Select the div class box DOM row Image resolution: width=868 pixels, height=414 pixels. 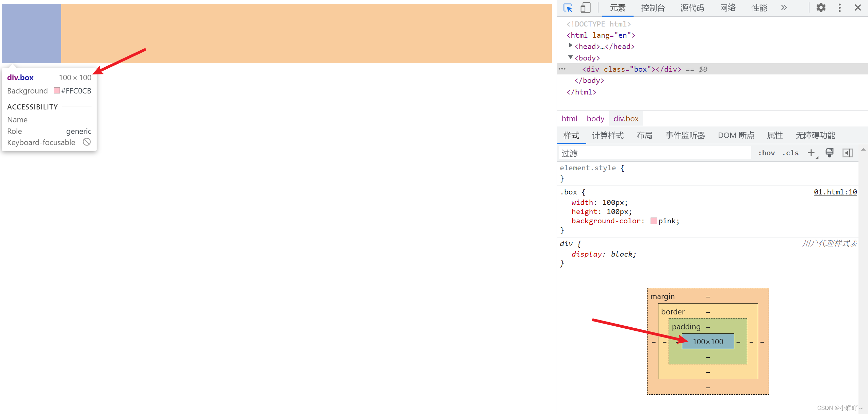713,69
